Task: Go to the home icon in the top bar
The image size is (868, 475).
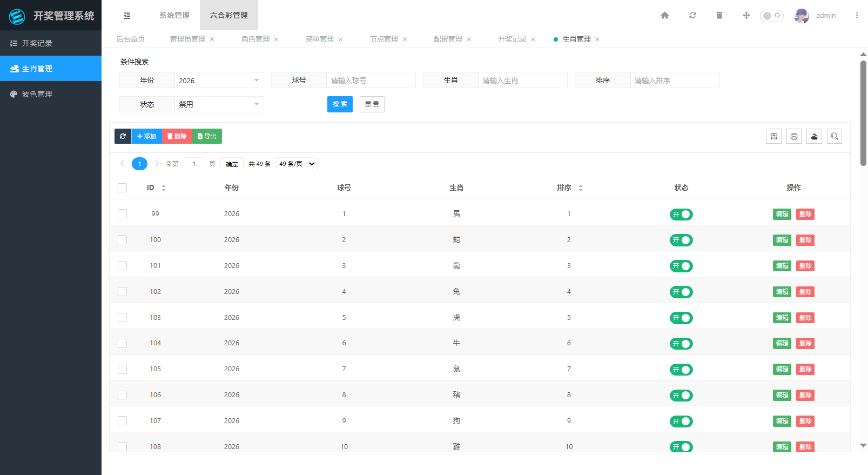Action: tap(665, 16)
